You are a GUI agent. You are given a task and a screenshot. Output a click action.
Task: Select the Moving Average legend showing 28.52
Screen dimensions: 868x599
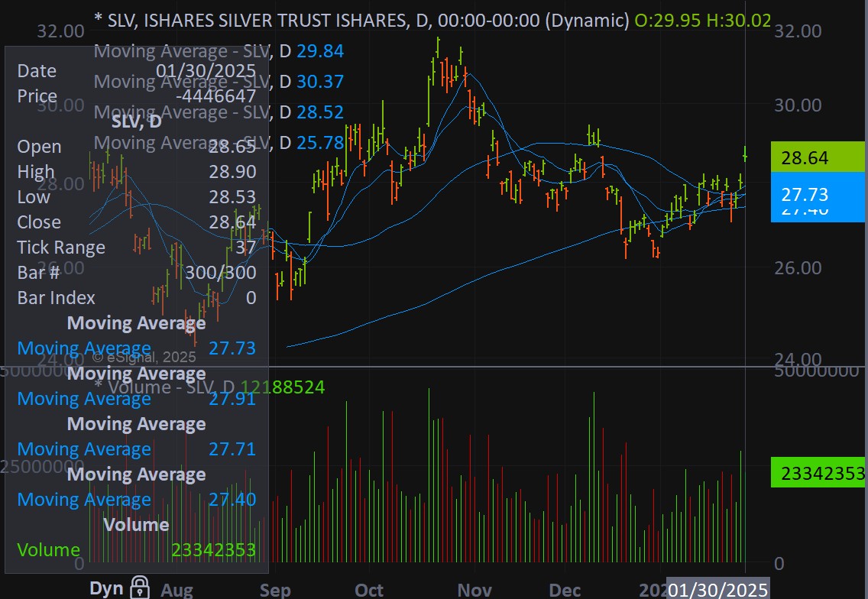click(x=219, y=112)
